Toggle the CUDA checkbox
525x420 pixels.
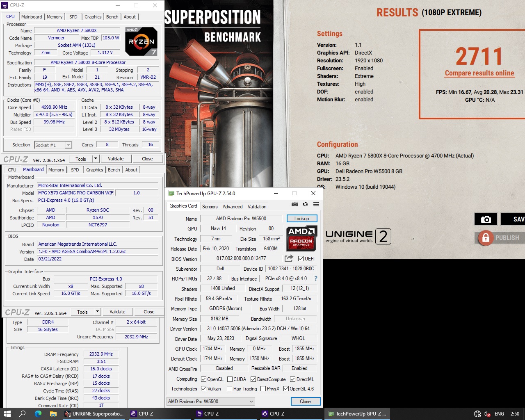(230, 379)
